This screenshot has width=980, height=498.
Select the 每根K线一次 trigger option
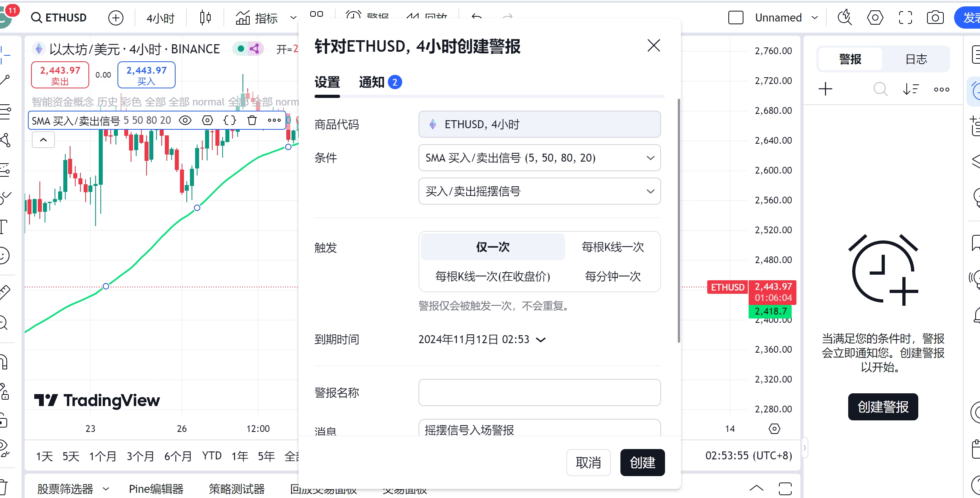[x=612, y=247]
